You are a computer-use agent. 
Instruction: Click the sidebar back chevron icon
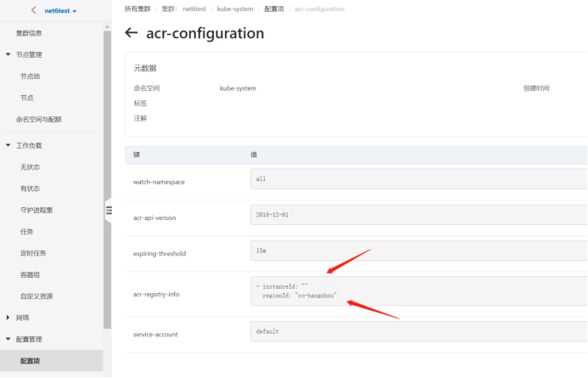[x=33, y=10]
